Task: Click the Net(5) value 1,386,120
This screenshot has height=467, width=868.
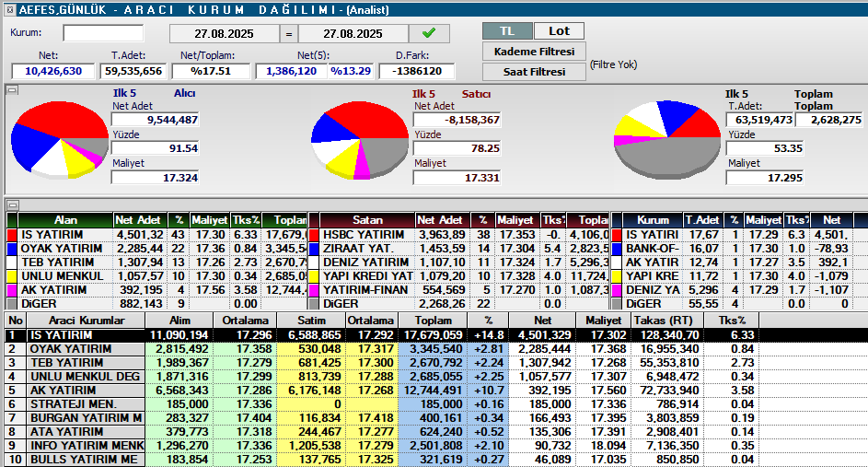Action: pyautogui.click(x=291, y=71)
